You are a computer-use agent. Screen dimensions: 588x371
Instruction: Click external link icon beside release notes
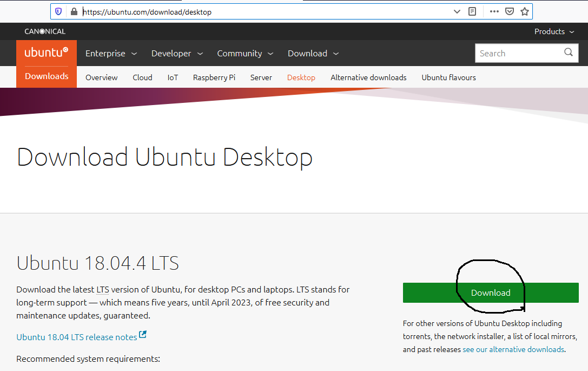[142, 334]
